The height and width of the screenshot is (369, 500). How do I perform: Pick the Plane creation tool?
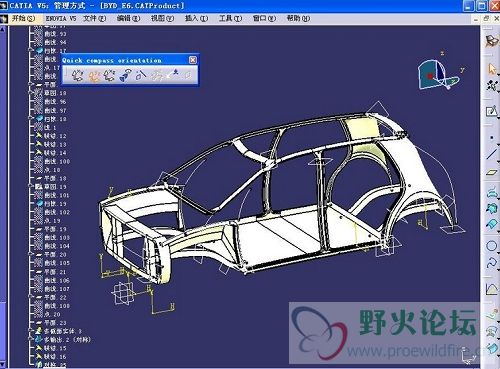coord(492,172)
